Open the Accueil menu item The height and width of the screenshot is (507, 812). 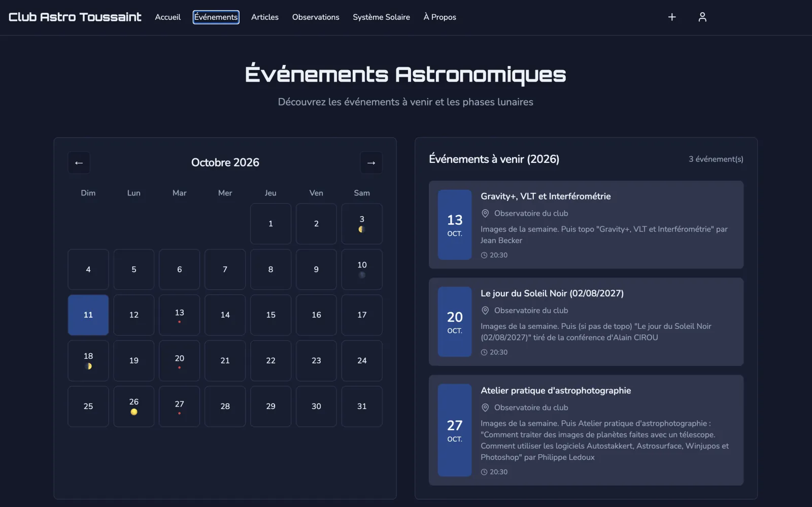(168, 17)
